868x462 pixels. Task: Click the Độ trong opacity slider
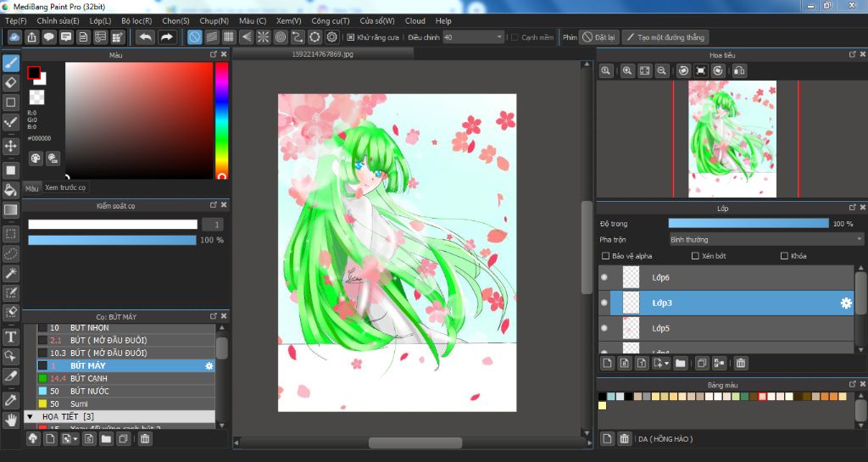(748, 224)
